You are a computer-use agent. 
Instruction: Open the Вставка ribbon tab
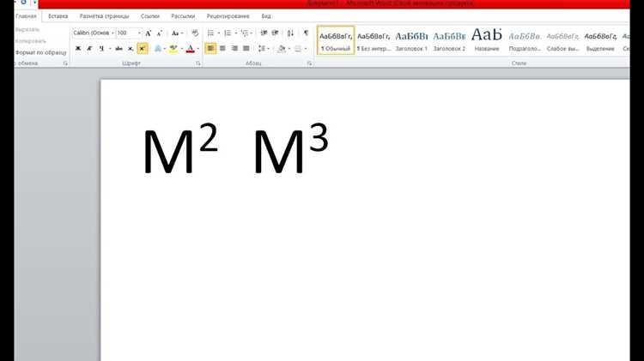point(58,16)
